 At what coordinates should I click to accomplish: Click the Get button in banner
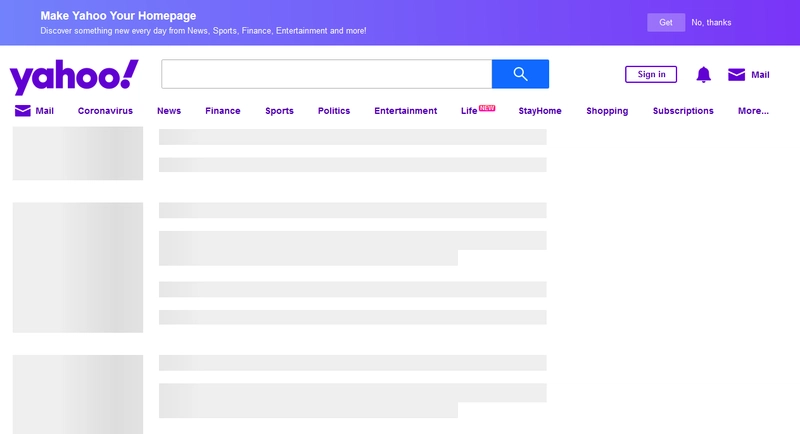tap(665, 22)
